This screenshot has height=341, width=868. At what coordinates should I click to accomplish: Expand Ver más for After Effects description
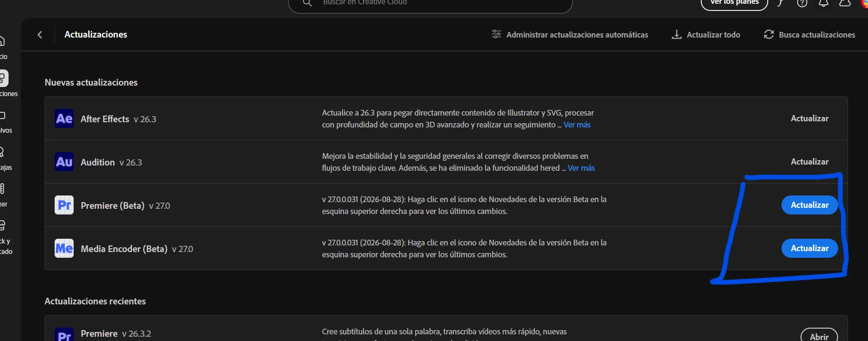point(577,125)
